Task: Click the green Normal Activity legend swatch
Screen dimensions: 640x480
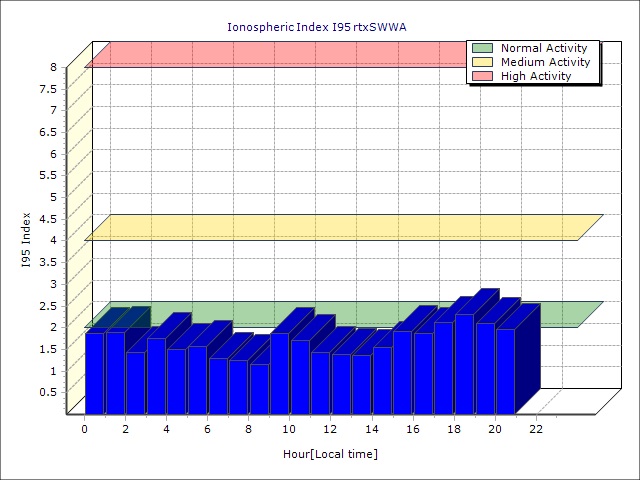Action: pos(482,48)
